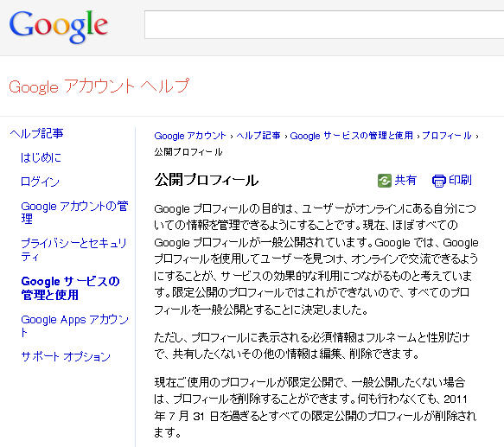Screen dimensions: 504x447
Task: Click the blue printer icon
Action: pyautogui.click(x=439, y=181)
